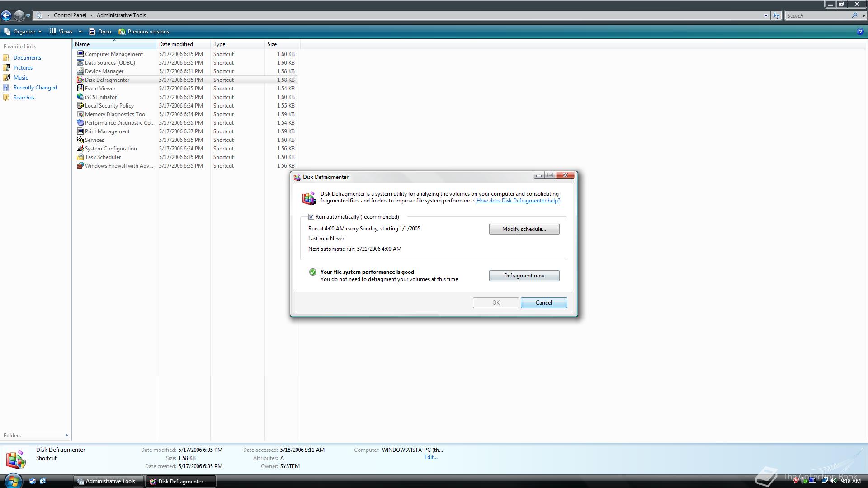Click the Modify schedule... button
This screenshot has height=488, width=868.
tap(524, 229)
